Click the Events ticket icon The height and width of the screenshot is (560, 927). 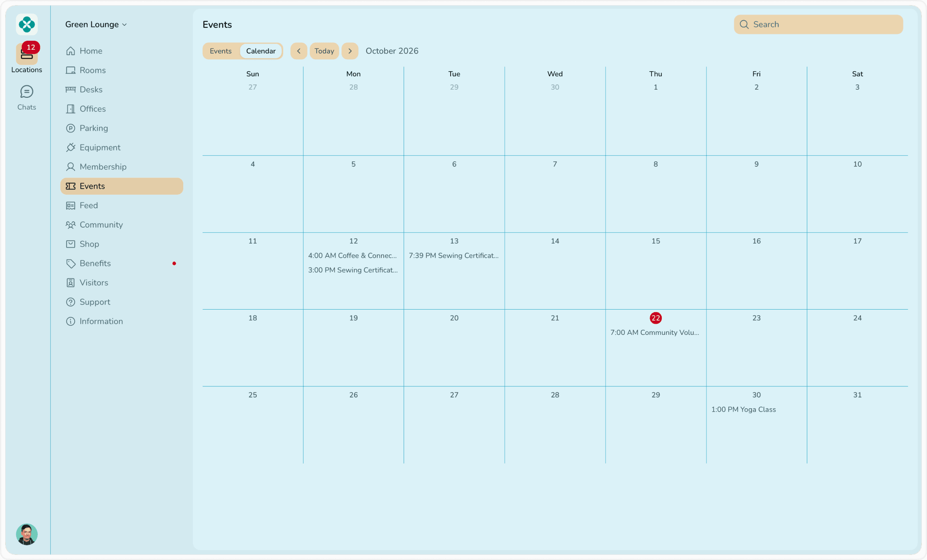(70, 186)
